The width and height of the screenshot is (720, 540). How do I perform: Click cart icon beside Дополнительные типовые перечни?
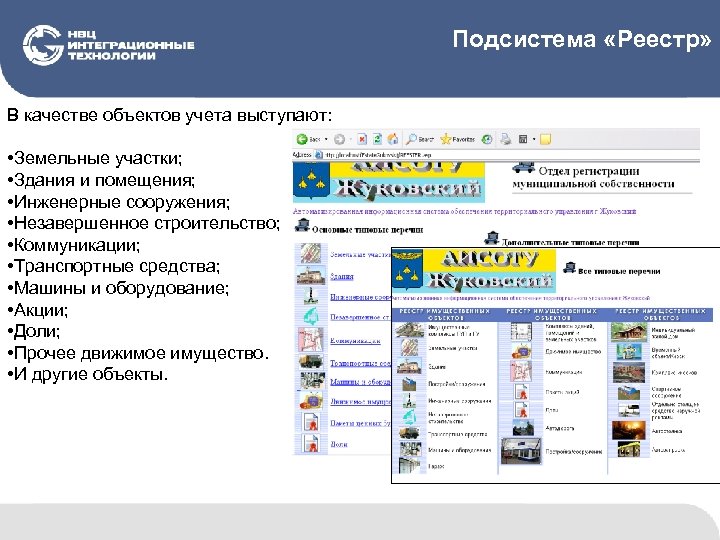[x=491, y=238]
